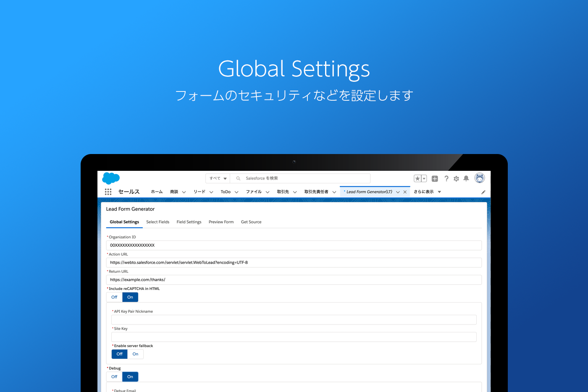
Task: Turn Debug Off
Action: 114,377
